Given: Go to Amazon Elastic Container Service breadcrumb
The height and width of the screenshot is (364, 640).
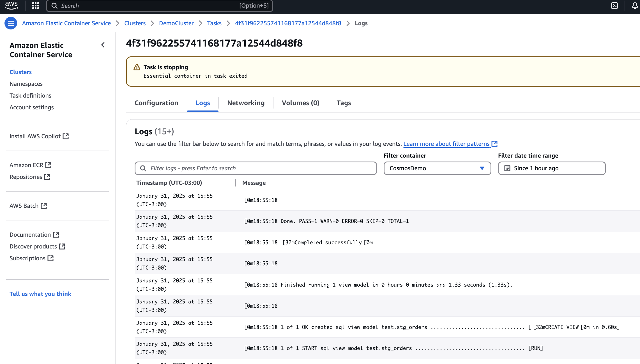Looking at the screenshot, I should pos(66,23).
